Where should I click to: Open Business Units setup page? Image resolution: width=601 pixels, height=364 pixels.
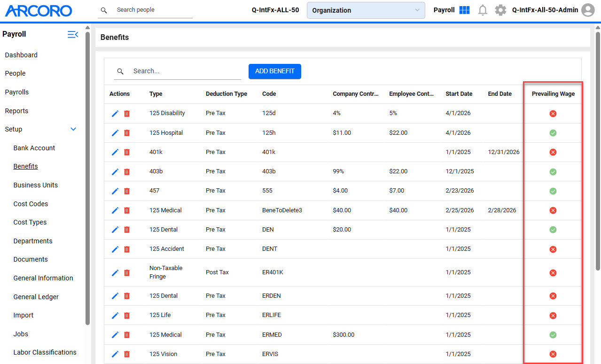(x=36, y=185)
